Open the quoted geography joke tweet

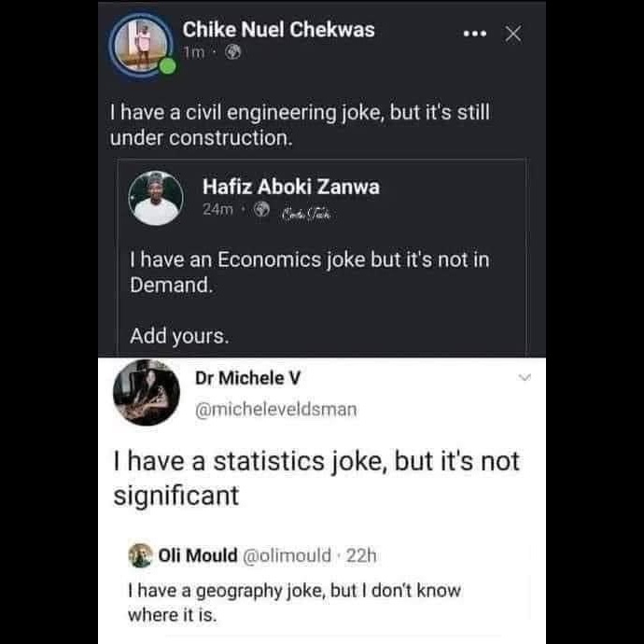coord(294,602)
